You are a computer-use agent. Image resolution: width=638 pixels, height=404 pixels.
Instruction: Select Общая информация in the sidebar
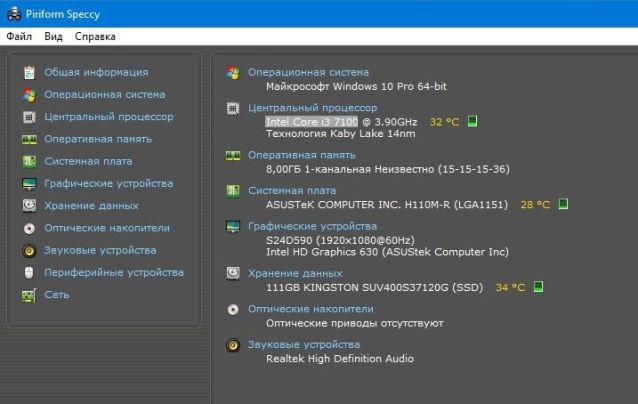pos(96,72)
